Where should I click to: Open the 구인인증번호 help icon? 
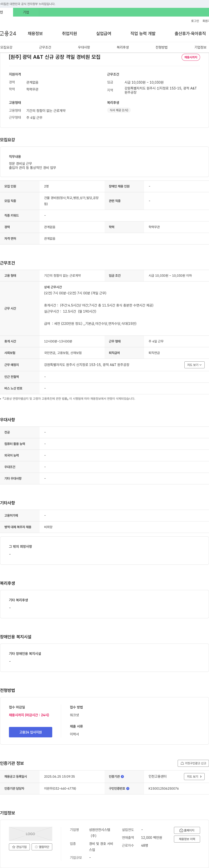(128, 789)
